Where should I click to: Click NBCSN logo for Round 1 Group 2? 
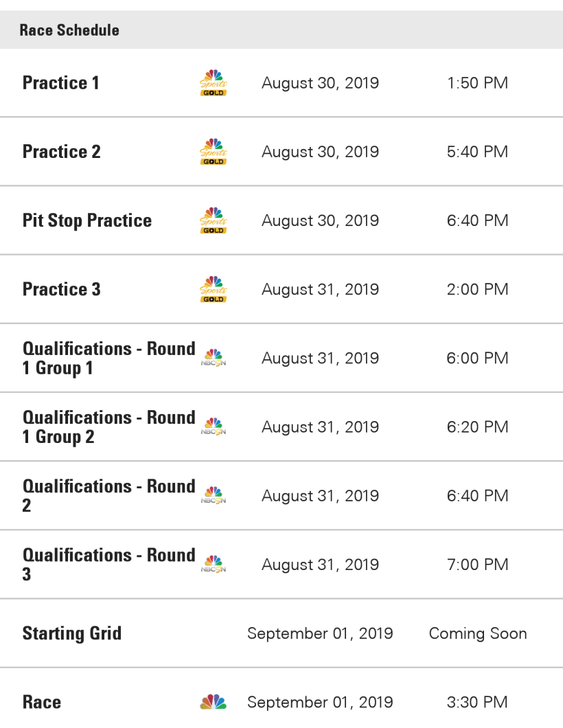click(213, 426)
